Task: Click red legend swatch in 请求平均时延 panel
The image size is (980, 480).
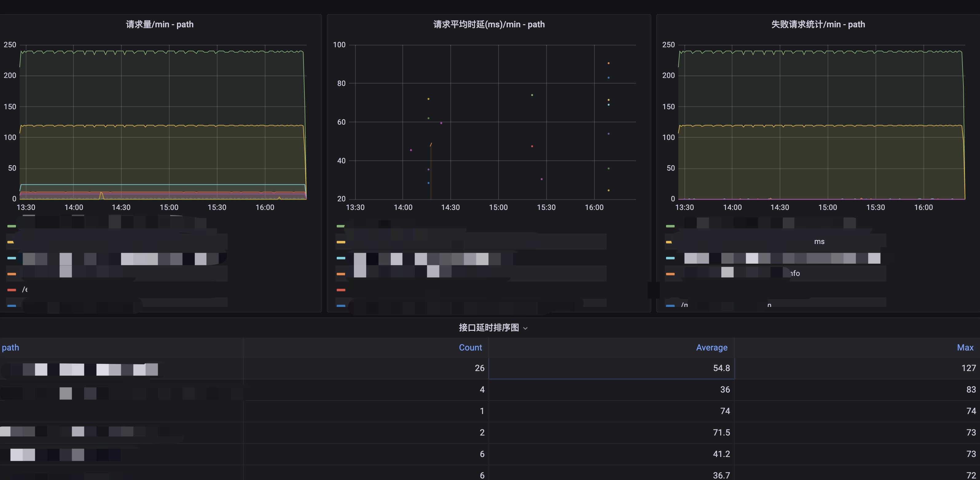Action: pos(341,290)
